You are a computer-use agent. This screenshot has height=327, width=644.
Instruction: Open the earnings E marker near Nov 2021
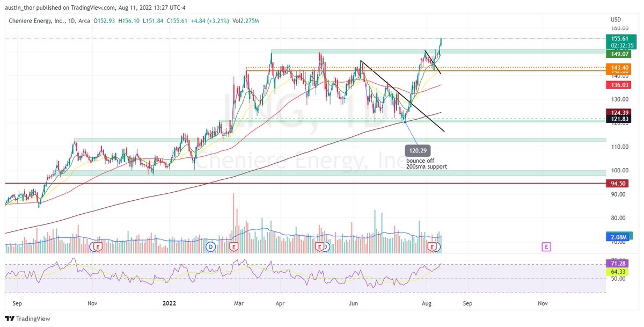[97, 246]
